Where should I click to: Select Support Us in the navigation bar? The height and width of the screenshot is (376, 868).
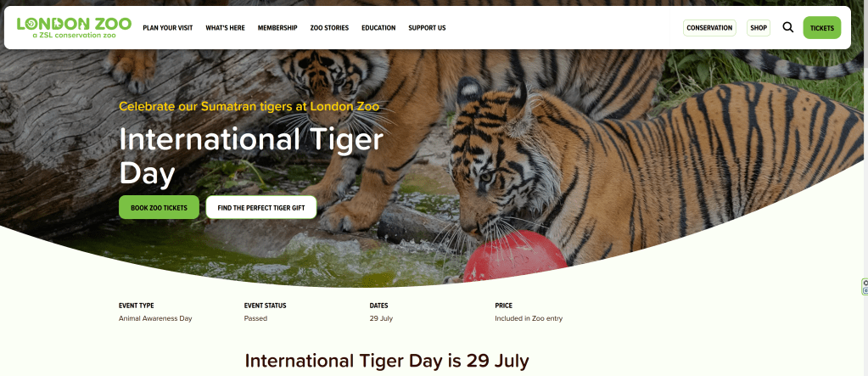tap(427, 28)
